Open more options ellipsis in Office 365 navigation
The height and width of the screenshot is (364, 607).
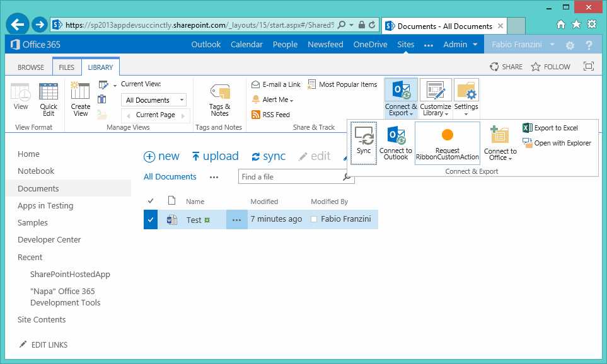(429, 45)
